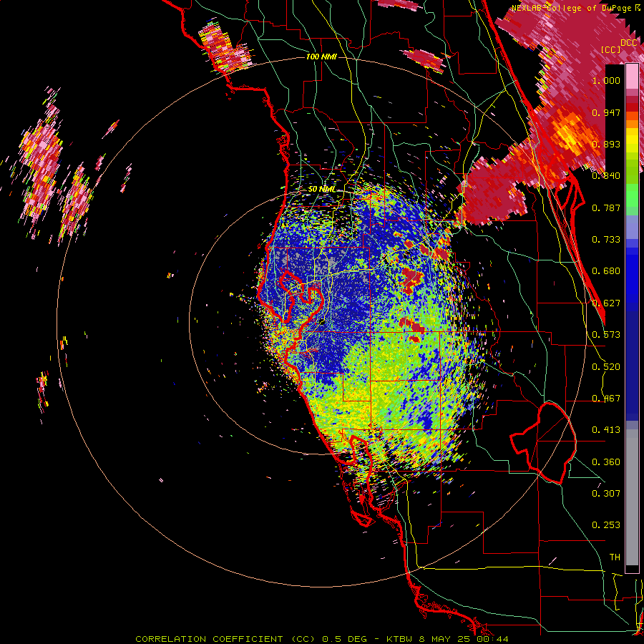Select the 0.787 scale value

point(606,208)
